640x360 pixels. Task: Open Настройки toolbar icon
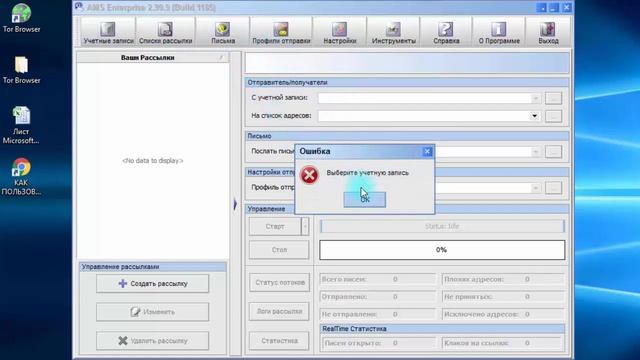[340, 32]
